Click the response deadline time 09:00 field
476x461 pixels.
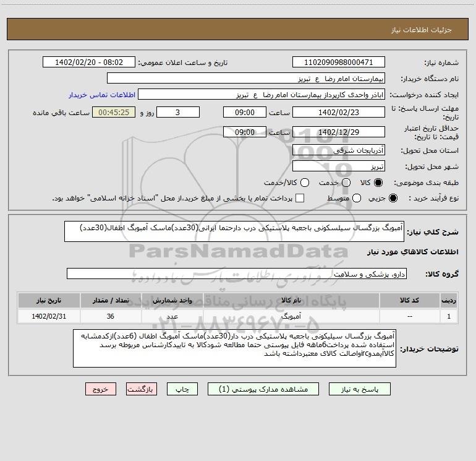click(245, 112)
